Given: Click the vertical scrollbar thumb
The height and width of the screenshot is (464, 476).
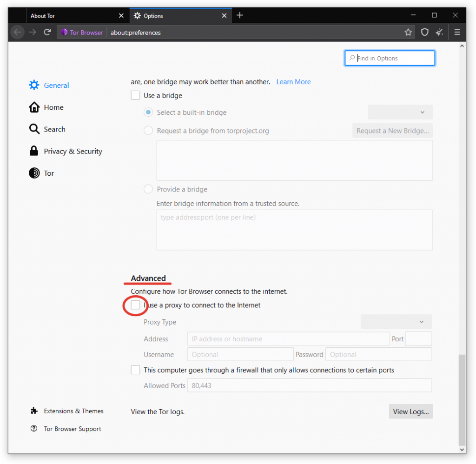Looking at the screenshot, I should pyautogui.click(x=462, y=399).
